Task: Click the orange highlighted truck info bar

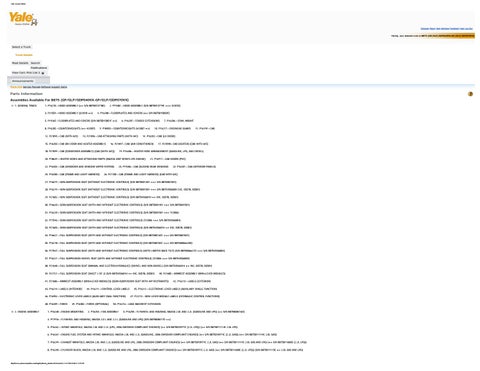Action: click(448, 36)
